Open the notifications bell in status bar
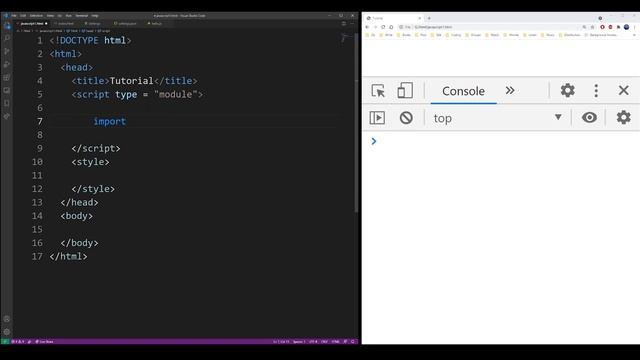 (353, 342)
